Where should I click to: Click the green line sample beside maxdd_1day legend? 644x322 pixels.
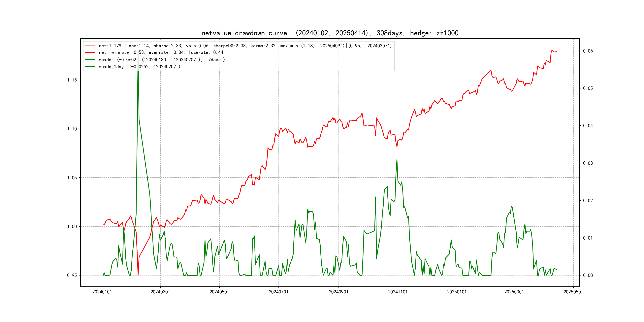(90, 67)
